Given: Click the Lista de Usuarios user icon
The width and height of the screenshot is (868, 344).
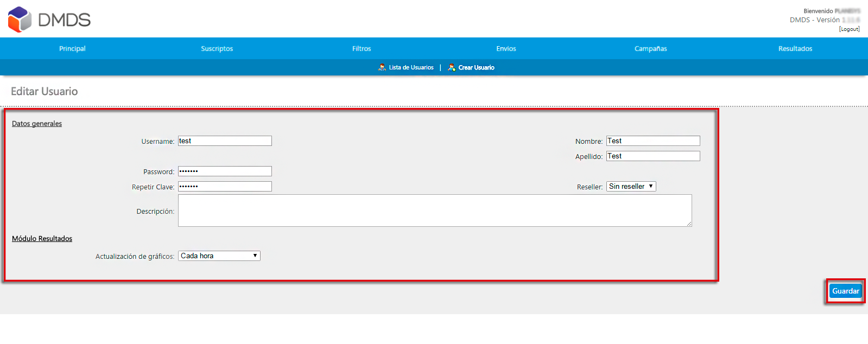Looking at the screenshot, I should pyautogui.click(x=382, y=67).
